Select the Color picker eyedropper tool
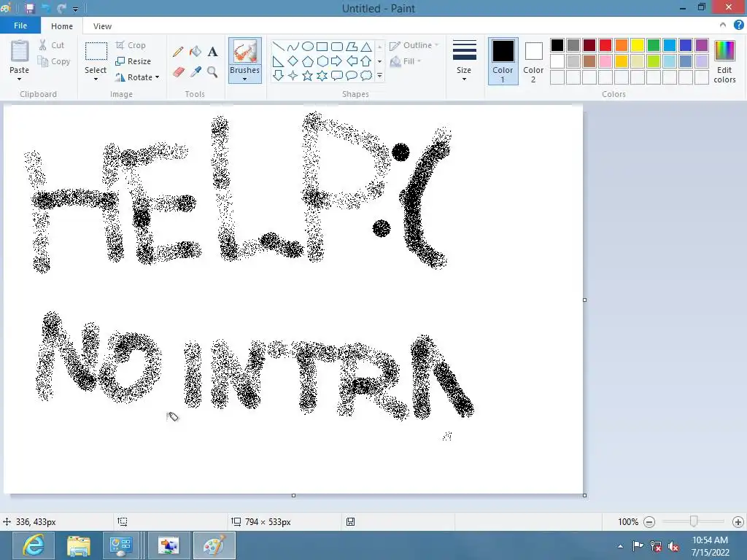The image size is (747, 560). [x=196, y=72]
